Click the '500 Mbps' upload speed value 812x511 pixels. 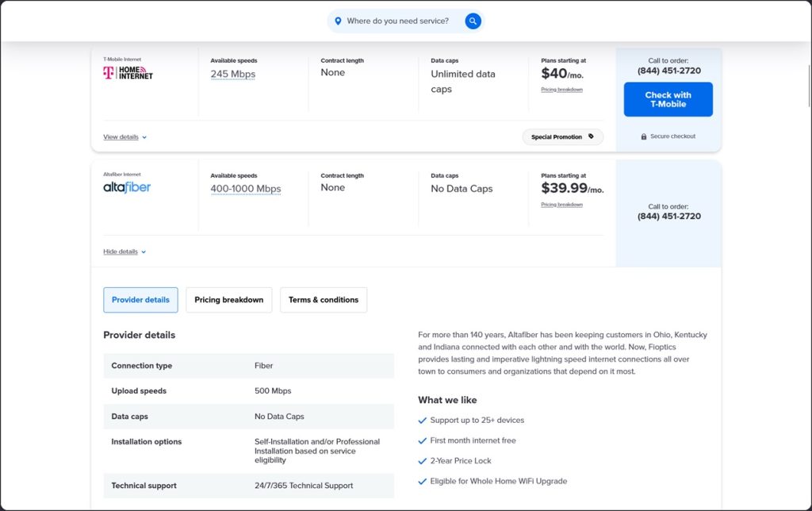click(x=273, y=390)
